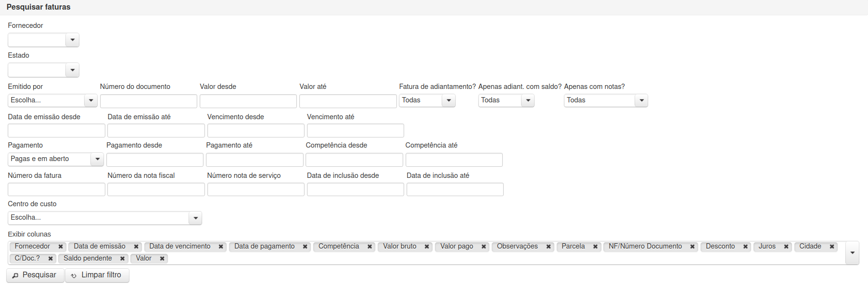
Task: Click the Vencimento desde date field
Action: (256, 131)
